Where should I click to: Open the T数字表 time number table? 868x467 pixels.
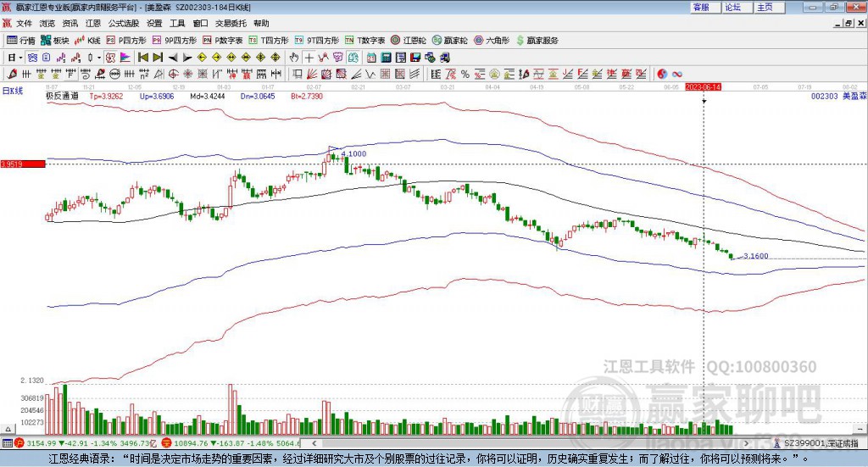tap(364, 41)
